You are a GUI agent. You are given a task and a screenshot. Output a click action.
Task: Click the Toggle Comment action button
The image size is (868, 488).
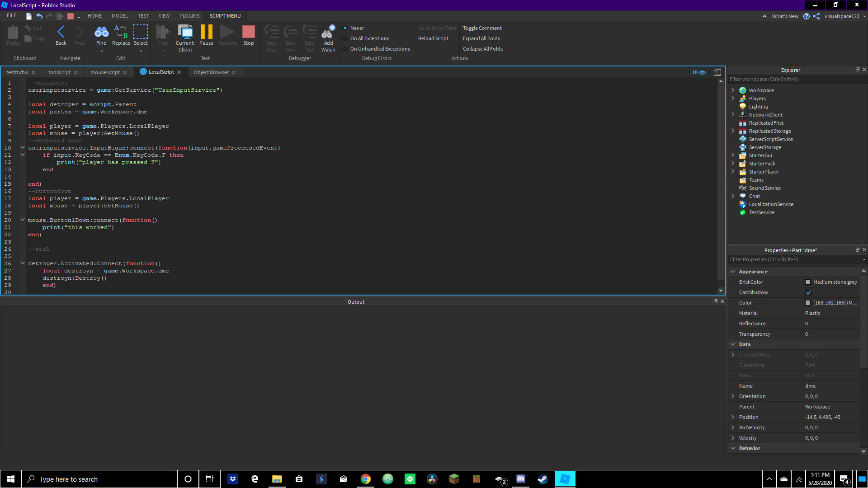click(481, 28)
